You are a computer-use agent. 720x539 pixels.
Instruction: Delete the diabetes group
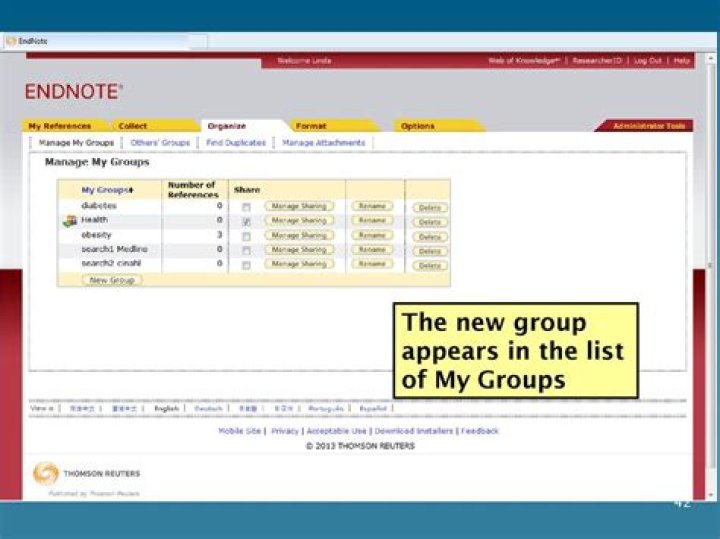[430, 208]
